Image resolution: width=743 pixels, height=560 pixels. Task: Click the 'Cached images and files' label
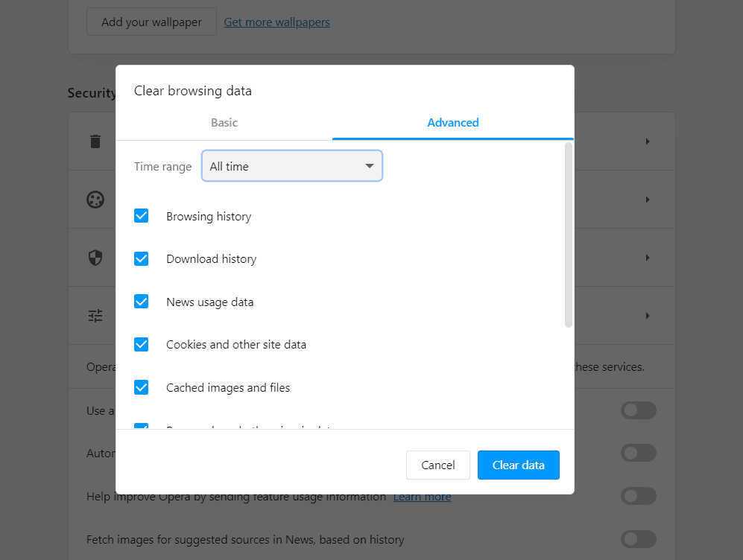tap(228, 388)
